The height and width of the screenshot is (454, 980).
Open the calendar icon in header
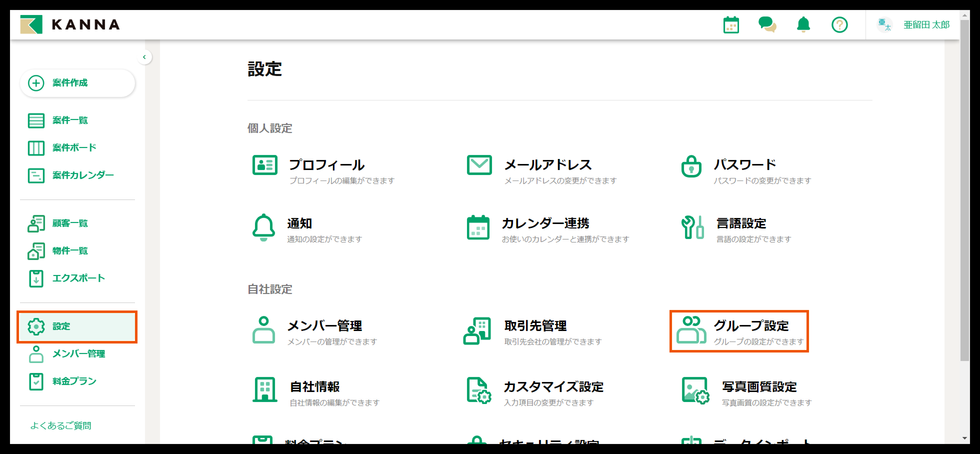coord(731,25)
